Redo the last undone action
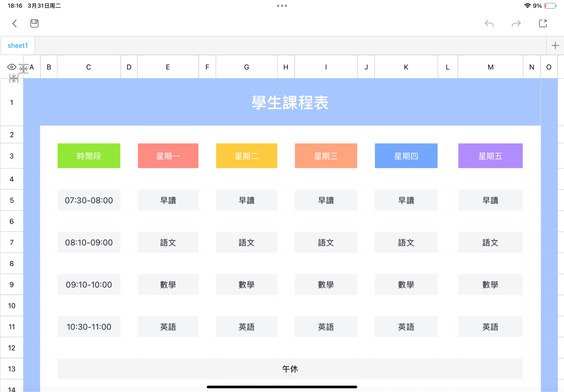Screen dimensions: 564x392 click(x=516, y=23)
